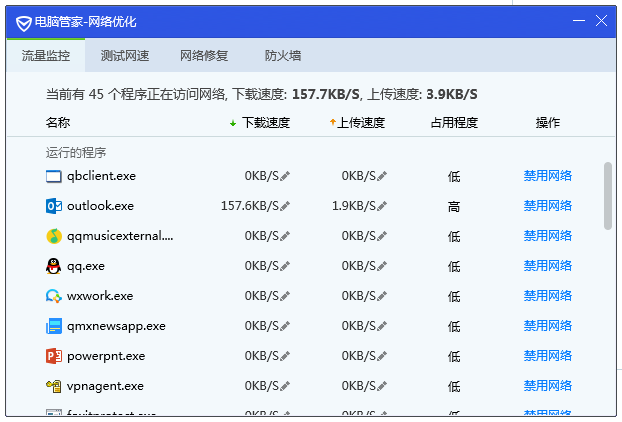Image resolution: width=622 pixels, height=422 pixels.
Task: Disable network for qbclient.exe
Action: tap(548, 176)
